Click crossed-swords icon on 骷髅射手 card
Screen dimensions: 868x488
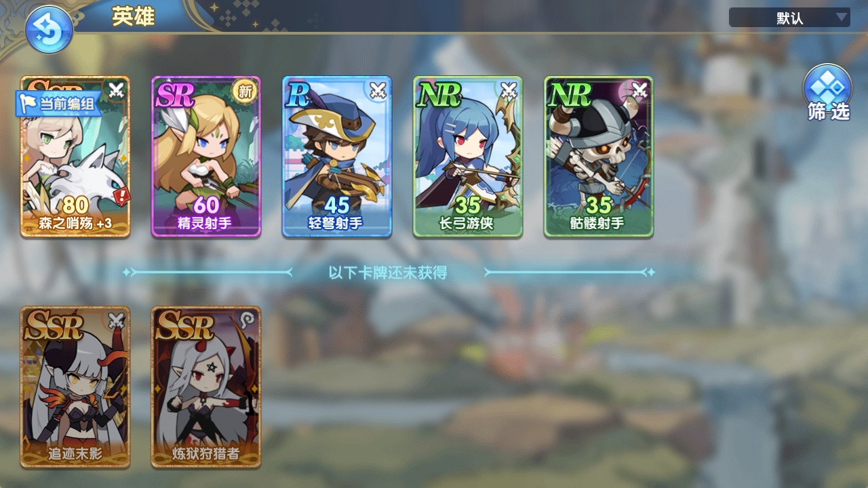[x=639, y=89]
